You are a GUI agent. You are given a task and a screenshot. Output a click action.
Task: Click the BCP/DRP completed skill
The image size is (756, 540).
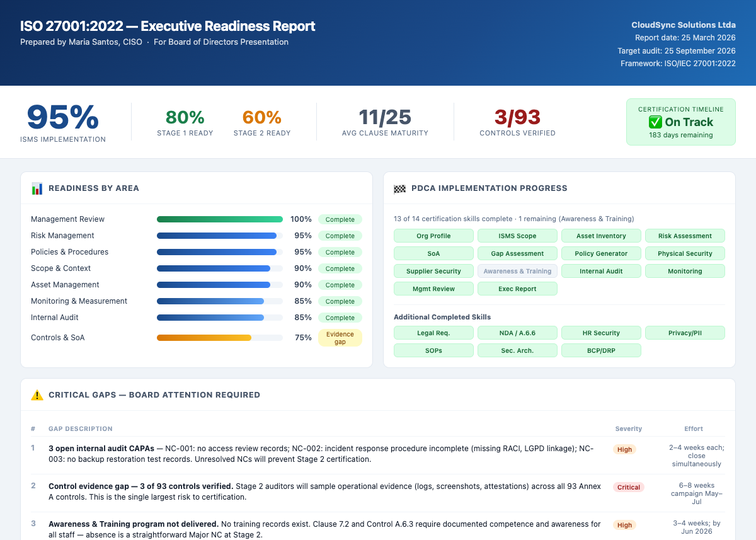pyautogui.click(x=601, y=350)
